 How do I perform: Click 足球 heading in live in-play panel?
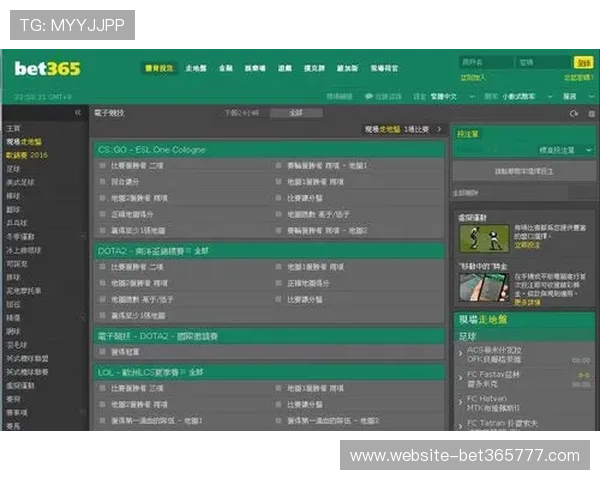click(x=467, y=336)
